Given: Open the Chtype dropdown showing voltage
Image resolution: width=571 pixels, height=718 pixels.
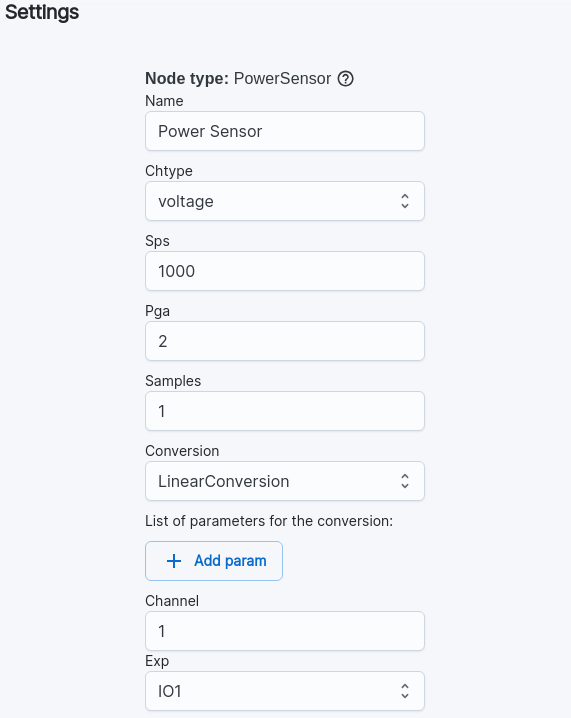Looking at the screenshot, I should point(285,201).
